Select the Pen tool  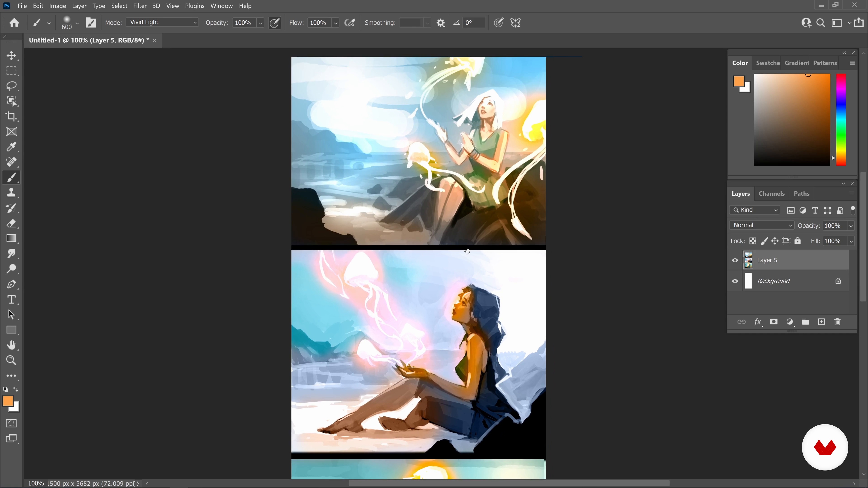tap(12, 284)
